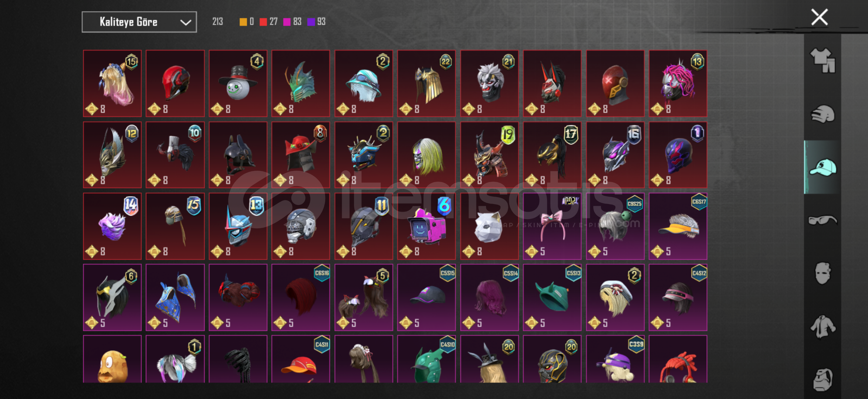Open the jacket category icon

pyautogui.click(x=823, y=327)
